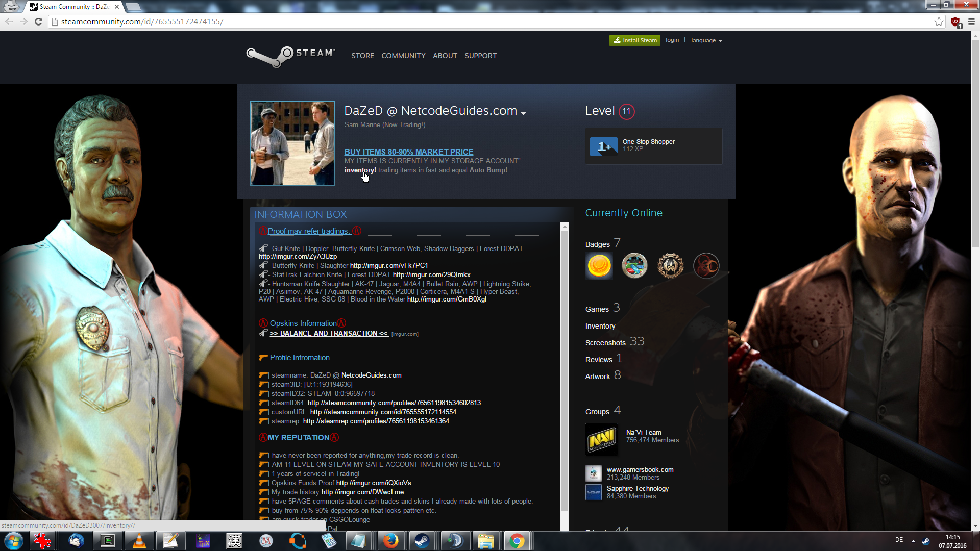Click the Install Steam button

[634, 40]
